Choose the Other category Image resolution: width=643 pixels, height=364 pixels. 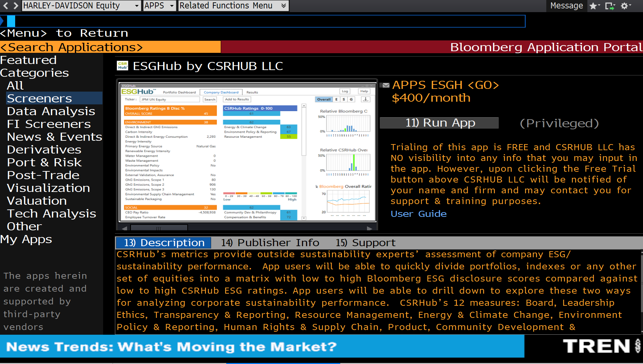pos(24,226)
